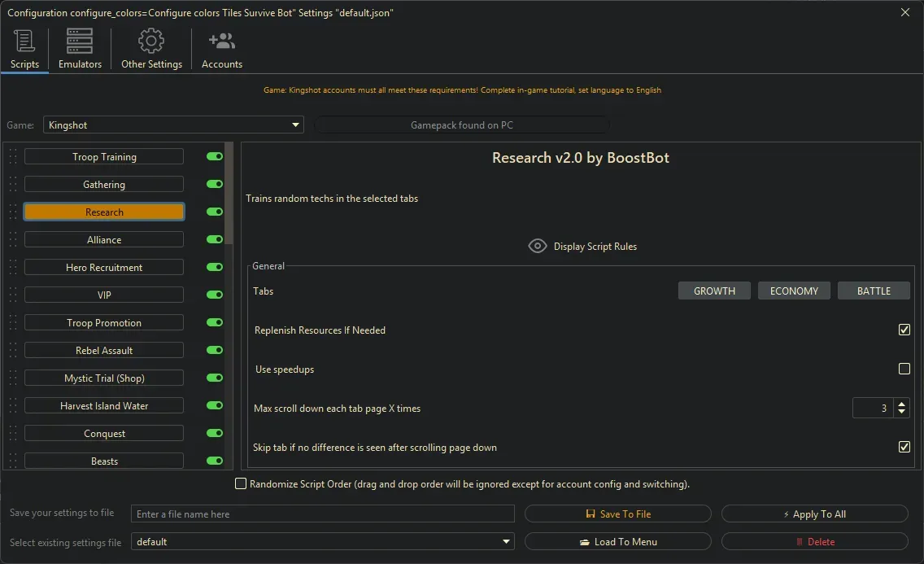Open the Other Settings gear icon

[x=150, y=40]
